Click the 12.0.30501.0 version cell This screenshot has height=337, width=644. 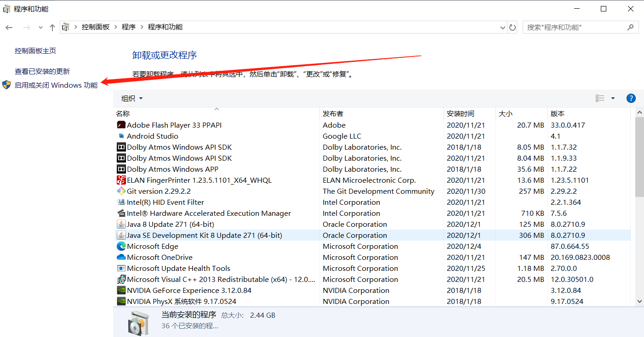point(572,279)
